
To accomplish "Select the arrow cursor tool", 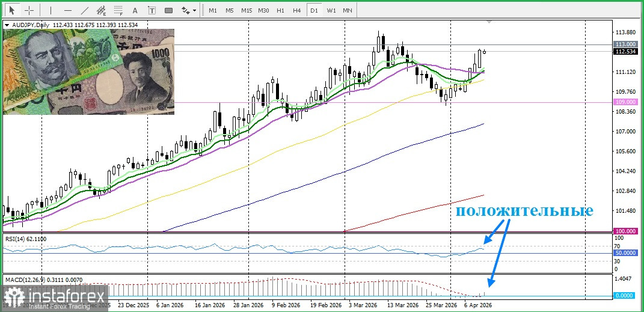I will 12,10.
